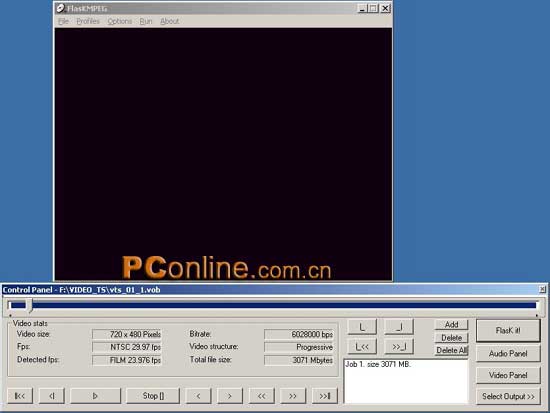Click the Stop [] button
Screen dimensions: 550x413
point(153,396)
